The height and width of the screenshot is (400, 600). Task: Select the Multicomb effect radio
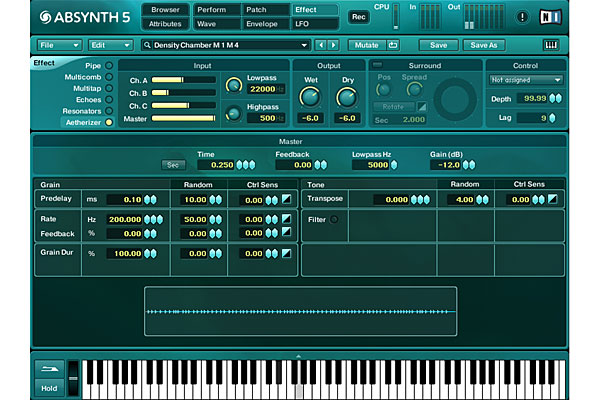pyautogui.click(x=109, y=77)
